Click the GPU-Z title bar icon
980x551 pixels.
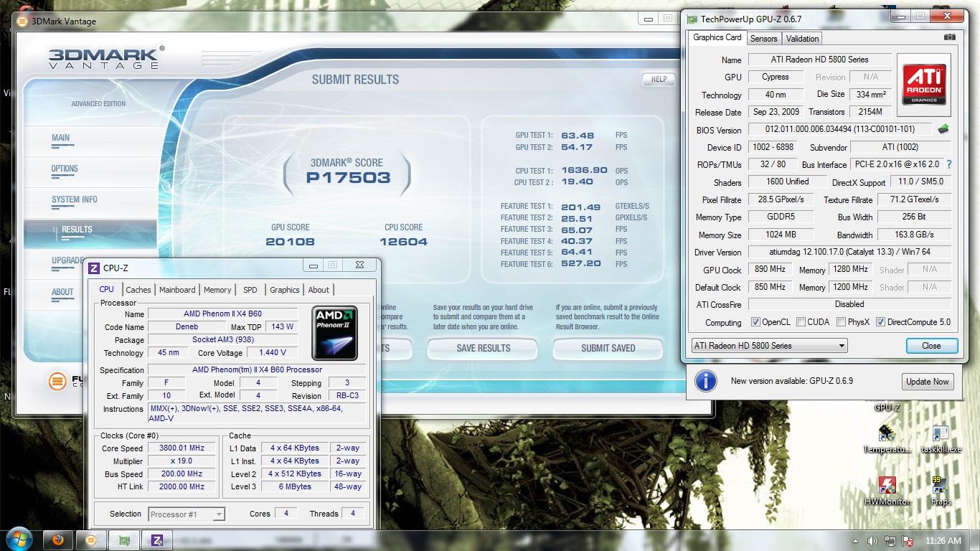point(692,19)
